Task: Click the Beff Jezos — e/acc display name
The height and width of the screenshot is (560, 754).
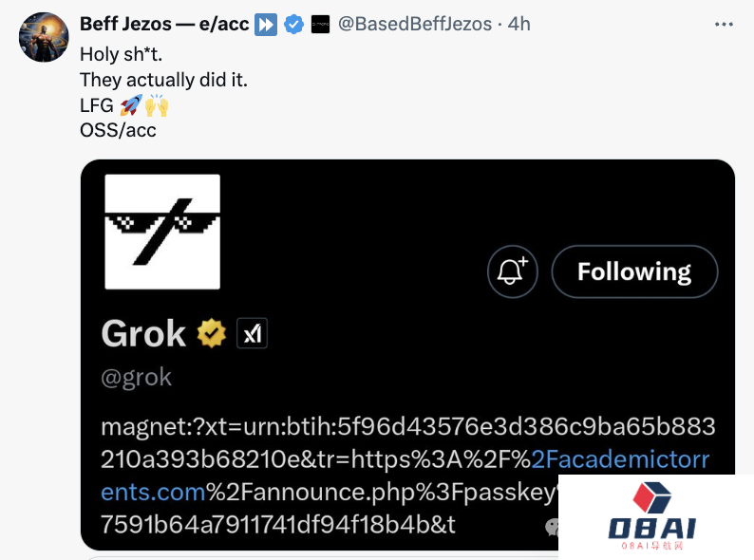Action: point(165,25)
